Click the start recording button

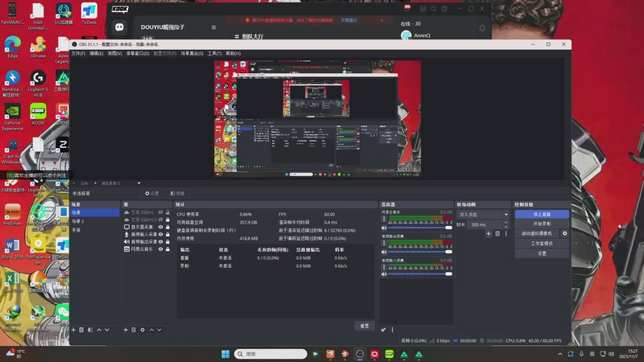(x=542, y=224)
